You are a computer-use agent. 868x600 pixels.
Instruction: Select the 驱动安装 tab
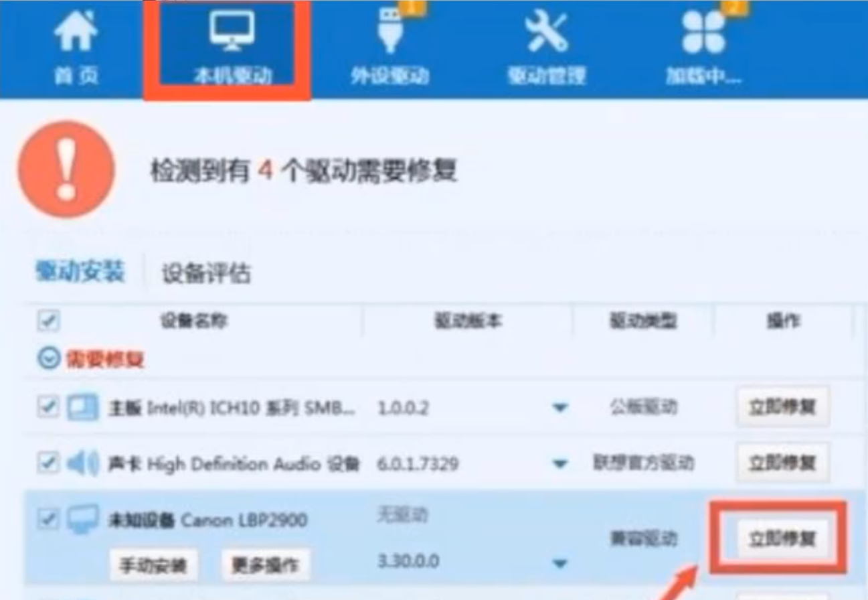[80, 272]
